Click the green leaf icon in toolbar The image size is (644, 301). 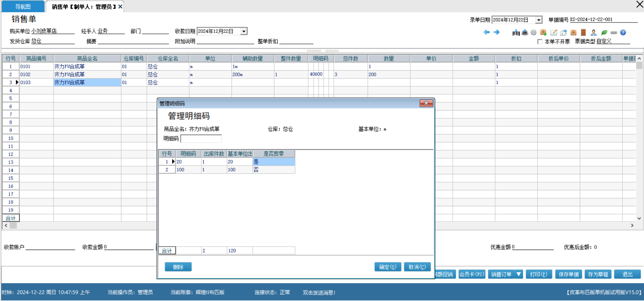click(x=604, y=33)
